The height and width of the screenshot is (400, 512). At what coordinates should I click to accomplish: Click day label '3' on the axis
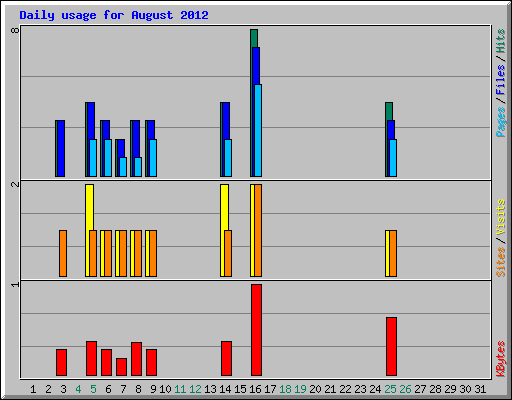(63, 389)
